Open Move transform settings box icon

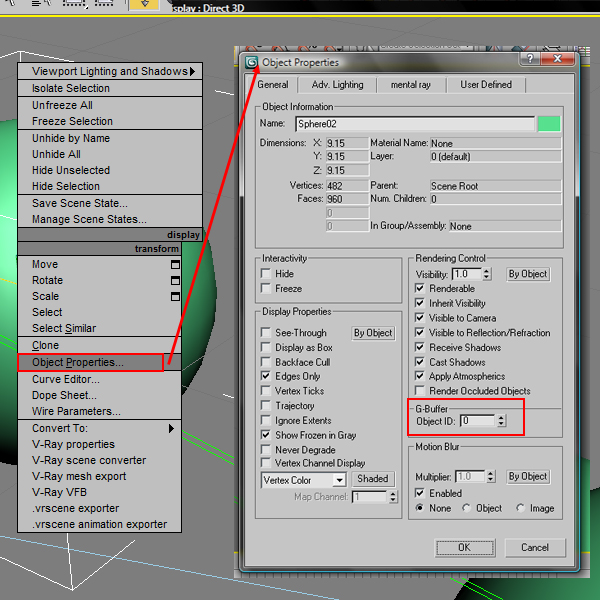pyautogui.click(x=175, y=265)
